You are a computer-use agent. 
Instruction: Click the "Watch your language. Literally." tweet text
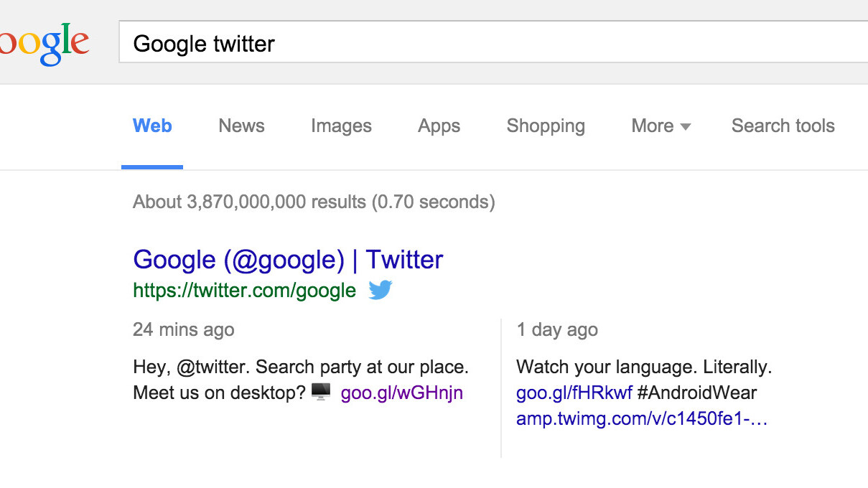643,367
